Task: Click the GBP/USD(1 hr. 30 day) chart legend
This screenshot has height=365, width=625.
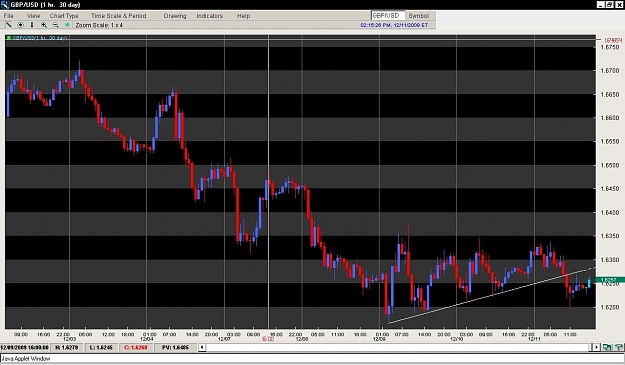Action: [39, 38]
